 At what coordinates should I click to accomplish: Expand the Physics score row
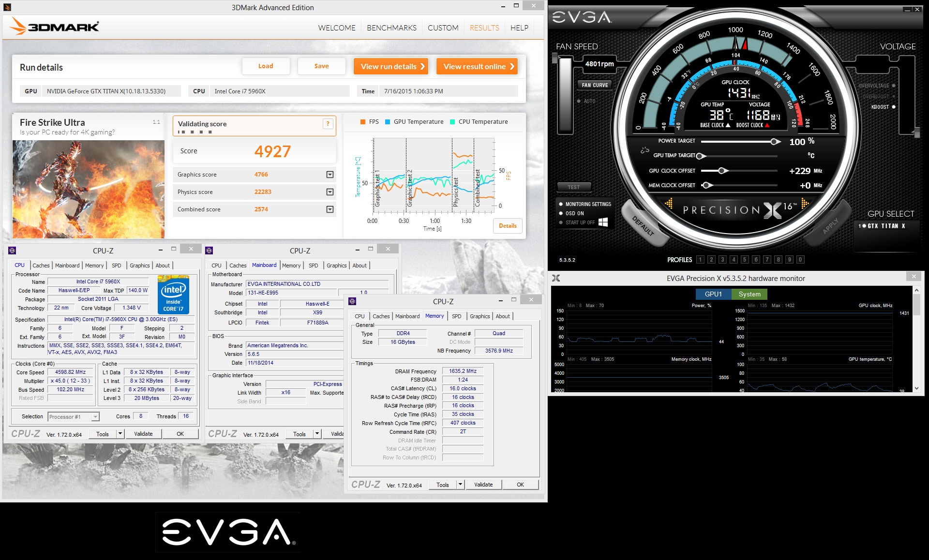pyautogui.click(x=330, y=192)
